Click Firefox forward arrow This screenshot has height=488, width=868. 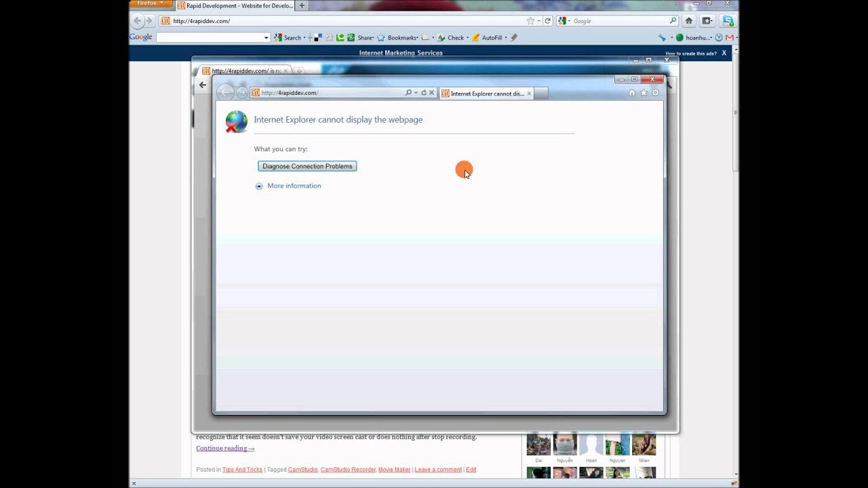coord(150,21)
